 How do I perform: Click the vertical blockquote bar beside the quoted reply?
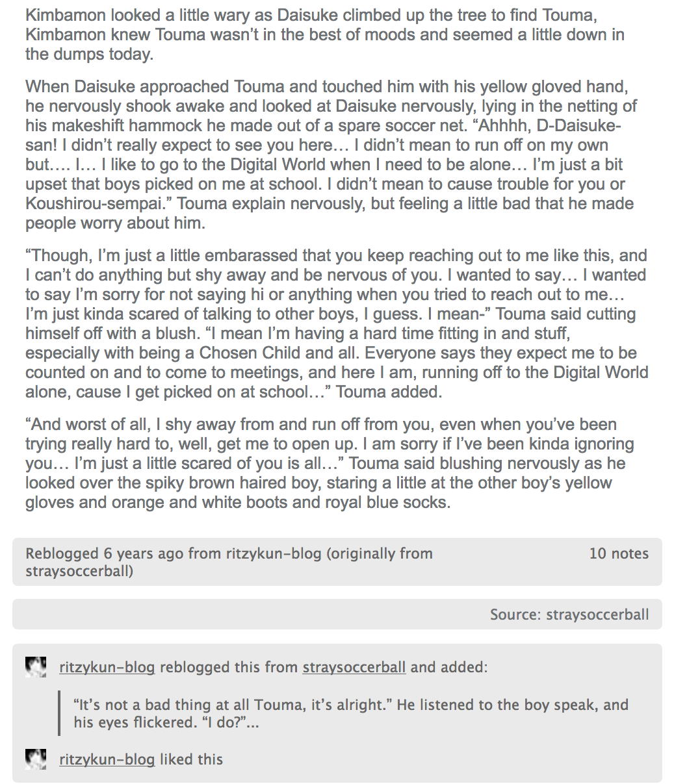pos(59,713)
